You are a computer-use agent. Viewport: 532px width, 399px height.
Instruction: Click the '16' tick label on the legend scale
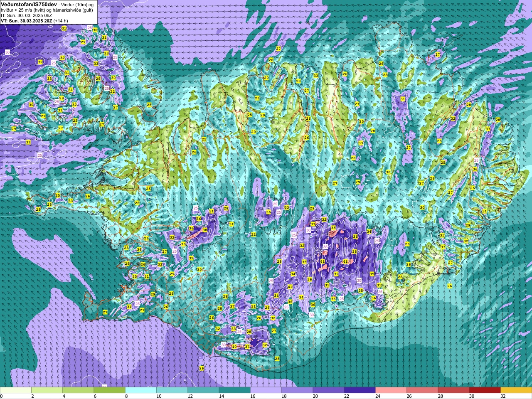[x=253, y=396]
